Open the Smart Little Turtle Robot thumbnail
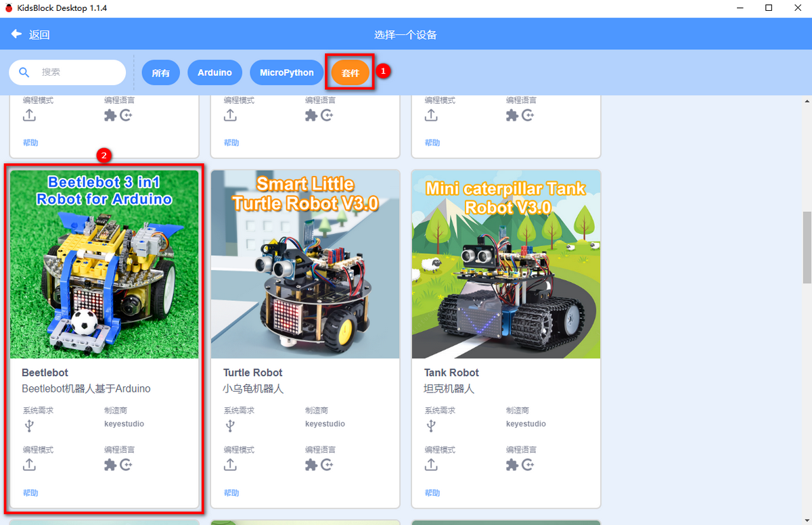The width and height of the screenshot is (812, 525). pyautogui.click(x=305, y=264)
